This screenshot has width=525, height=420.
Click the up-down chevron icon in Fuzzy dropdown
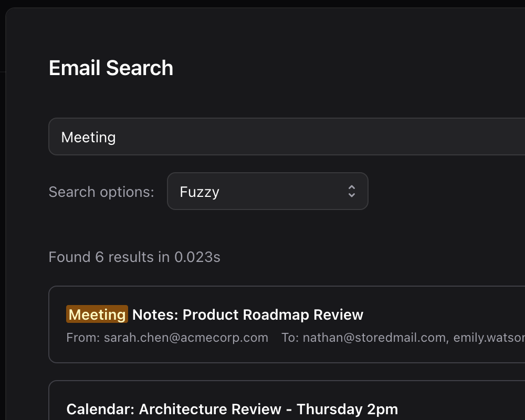(352, 191)
